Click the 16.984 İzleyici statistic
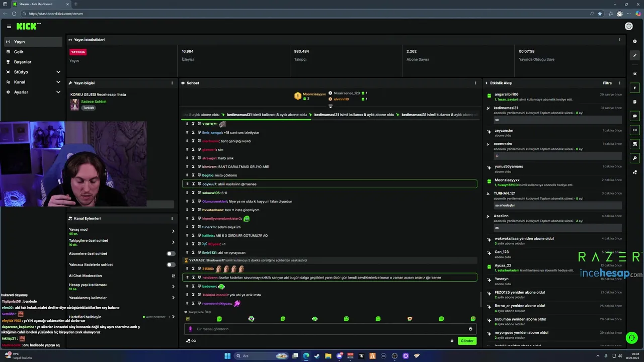This screenshot has height=362, width=644. (188, 55)
